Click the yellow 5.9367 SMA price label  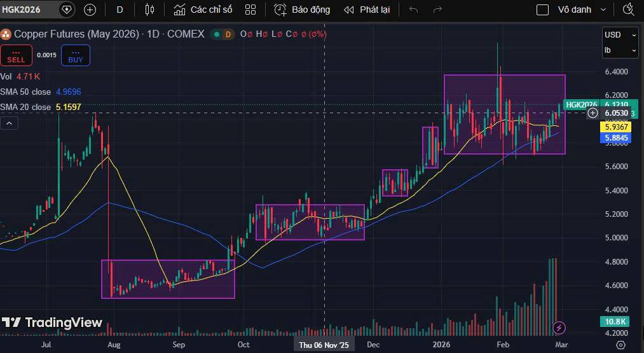point(617,127)
